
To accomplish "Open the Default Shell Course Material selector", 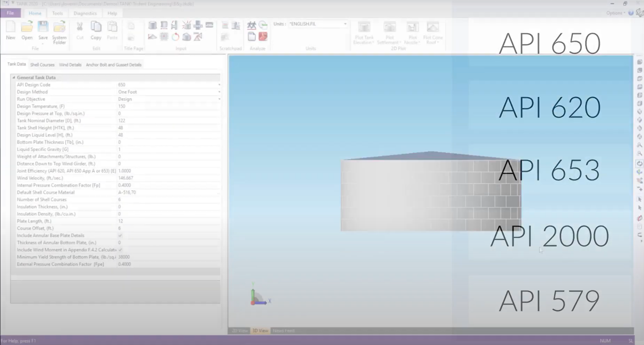I will point(219,192).
